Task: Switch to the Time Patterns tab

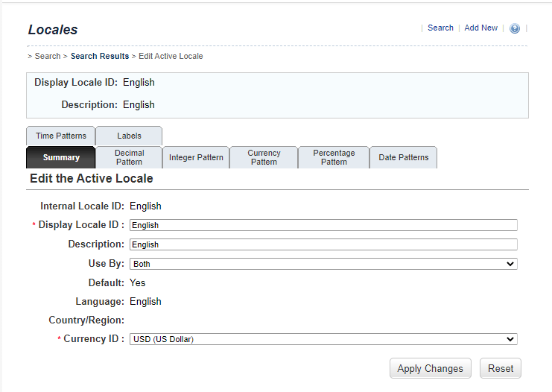Action: click(61, 136)
